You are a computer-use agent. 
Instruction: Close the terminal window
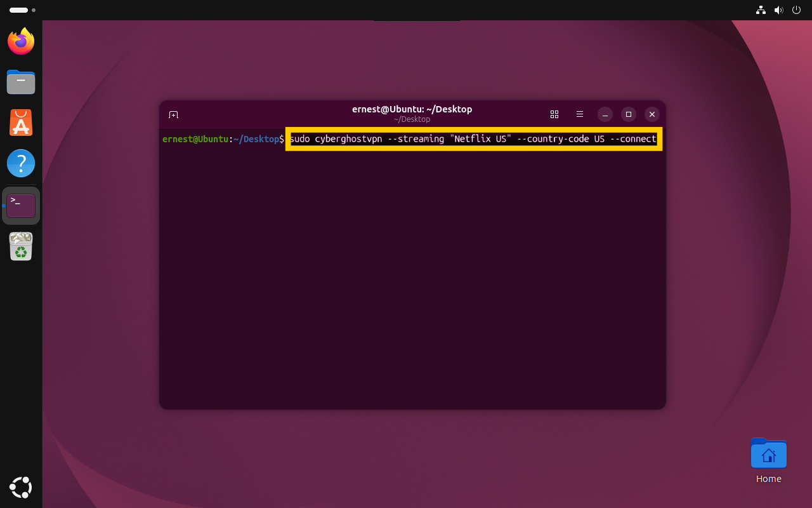tap(652, 114)
